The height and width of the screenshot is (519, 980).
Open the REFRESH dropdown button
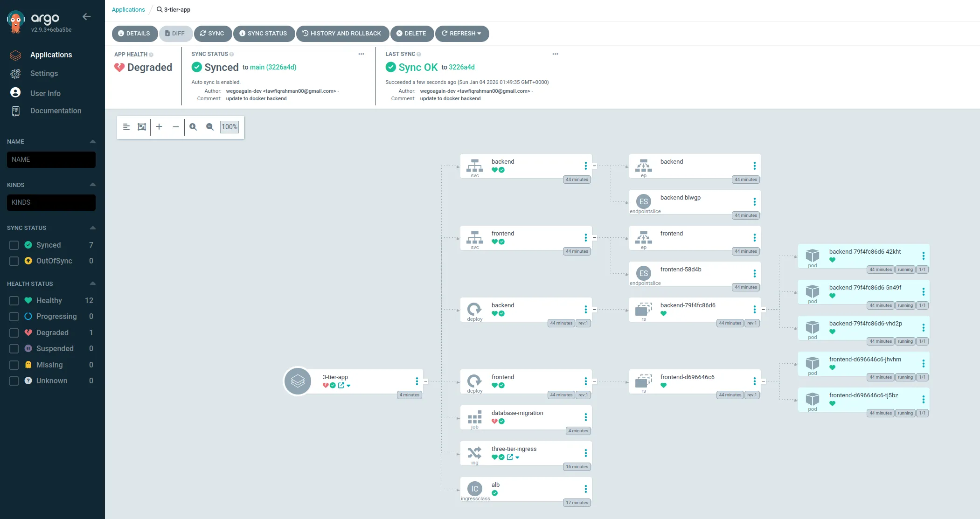pos(462,34)
